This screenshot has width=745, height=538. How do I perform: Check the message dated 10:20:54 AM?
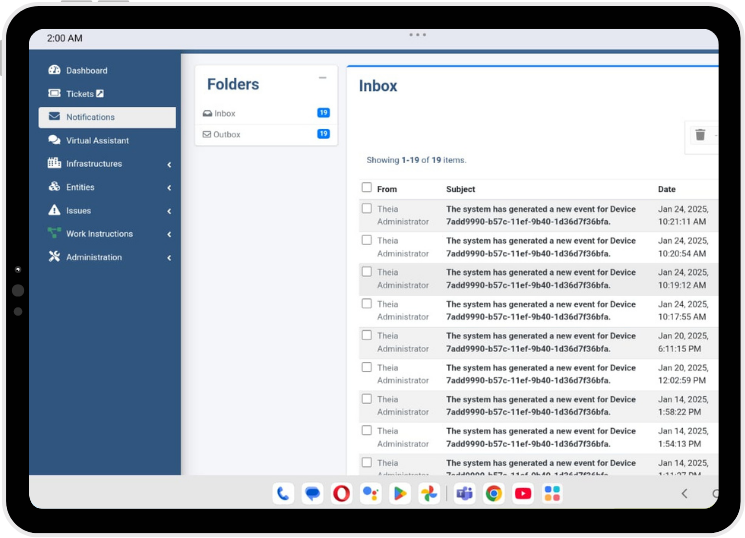tap(366, 240)
